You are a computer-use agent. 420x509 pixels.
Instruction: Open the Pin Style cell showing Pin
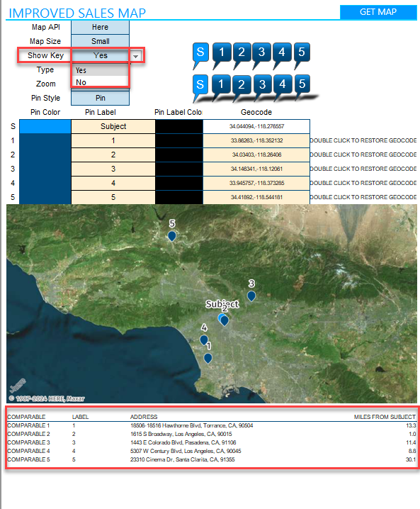point(100,98)
